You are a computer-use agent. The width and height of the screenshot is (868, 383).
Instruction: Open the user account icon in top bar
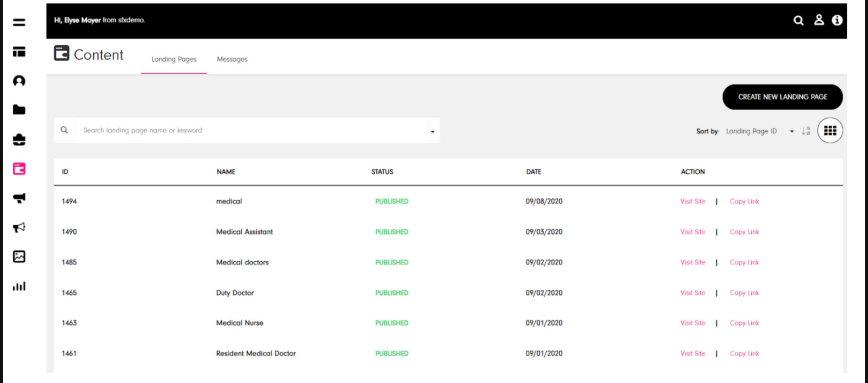pyautogui.click(x=819, y=20)
